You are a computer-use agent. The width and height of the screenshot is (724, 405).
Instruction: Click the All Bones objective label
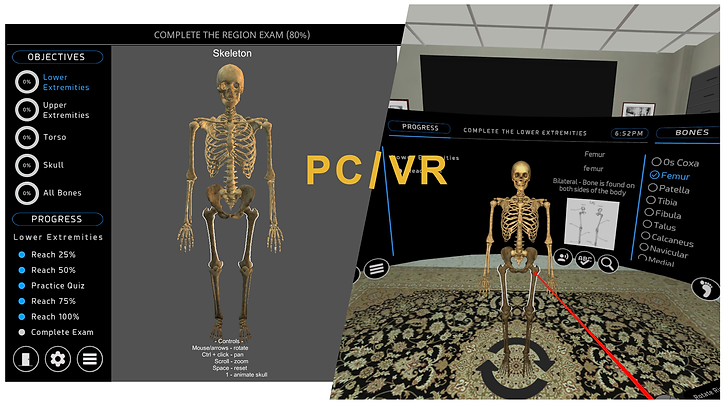click(x=62, y=193)
